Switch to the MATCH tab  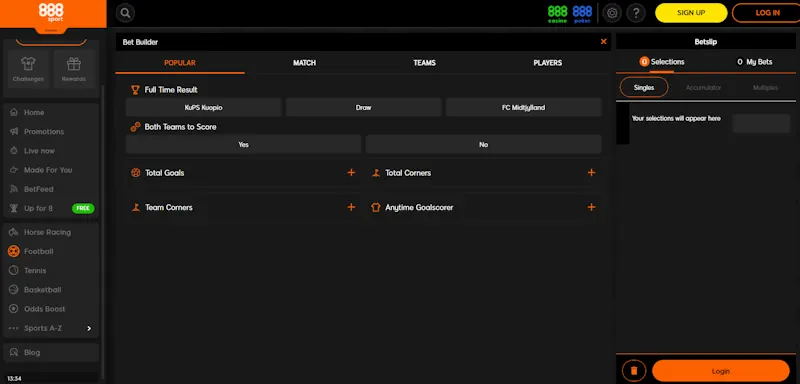[x=304, y=63]
